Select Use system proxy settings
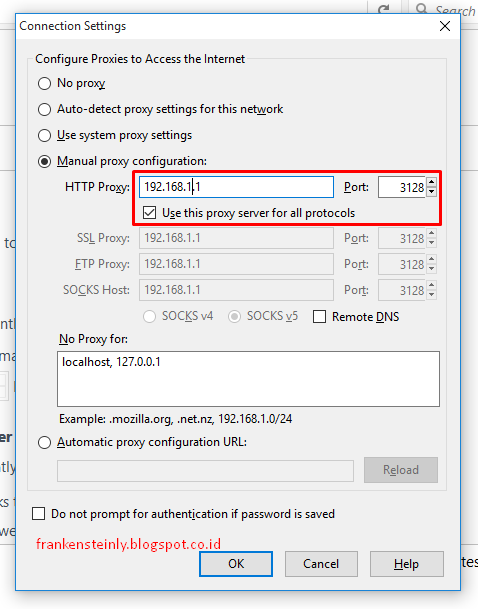 tap(44, 136)
